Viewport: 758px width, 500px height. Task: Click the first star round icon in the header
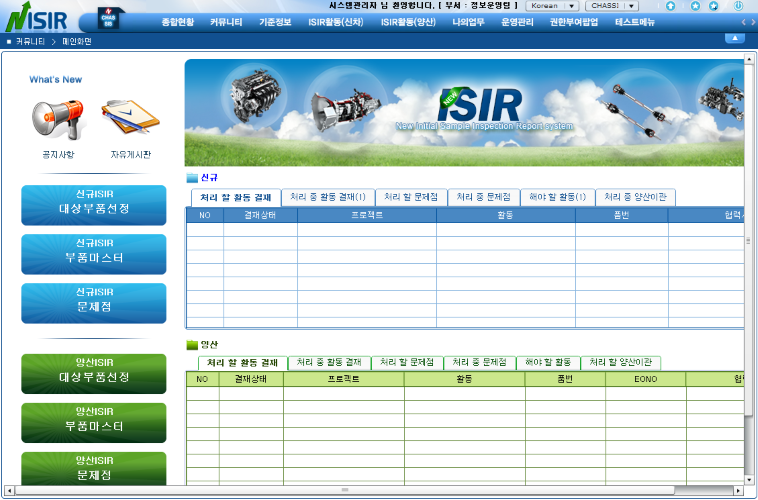[695, 6]
